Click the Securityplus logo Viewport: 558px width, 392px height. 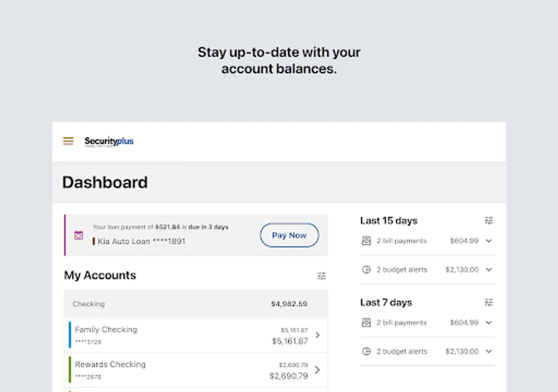(109, 142)
